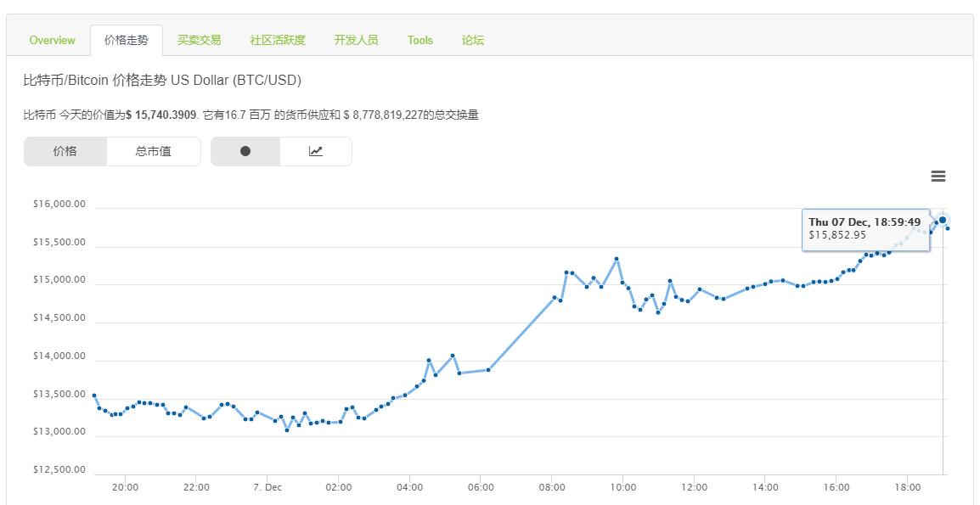980x505 pixels.
Task: Click the 14:00 x-axis time label
Action: pos(766,487)
